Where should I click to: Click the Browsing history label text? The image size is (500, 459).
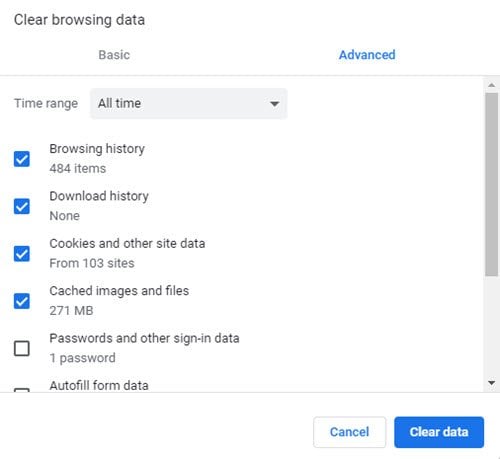coord(97,149)
